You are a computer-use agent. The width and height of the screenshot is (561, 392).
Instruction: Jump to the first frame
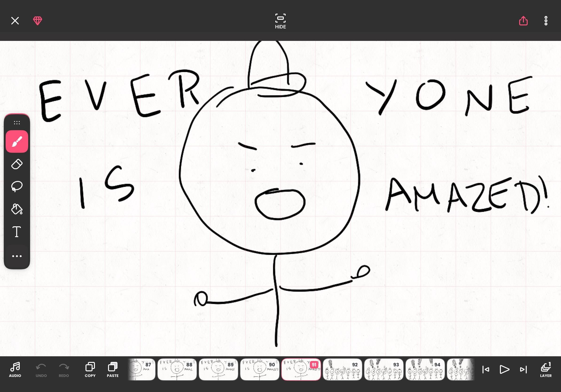click(486, 369)
